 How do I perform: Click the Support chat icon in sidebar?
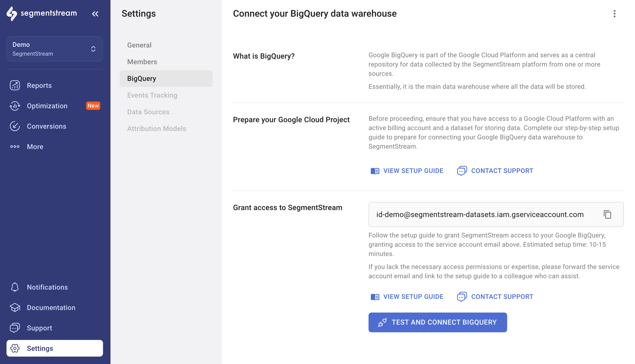tap(15, 328)
